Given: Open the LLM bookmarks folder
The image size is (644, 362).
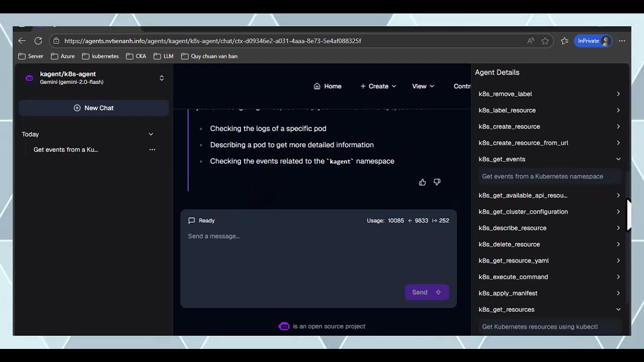Looking at the screenshot, I should 164,56.
